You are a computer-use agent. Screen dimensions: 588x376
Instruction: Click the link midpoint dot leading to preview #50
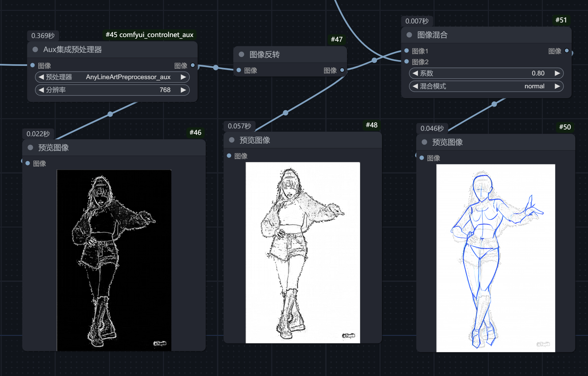(494, 104)
